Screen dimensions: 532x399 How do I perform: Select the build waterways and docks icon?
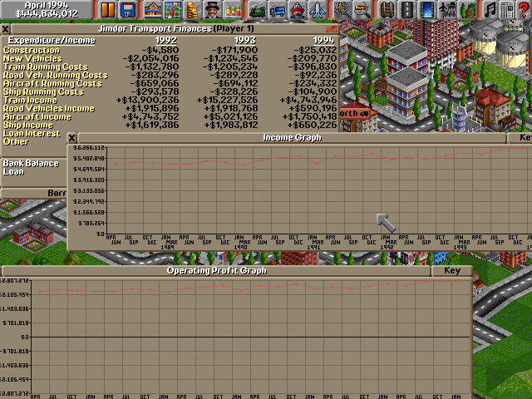click(x=426, y=10)
